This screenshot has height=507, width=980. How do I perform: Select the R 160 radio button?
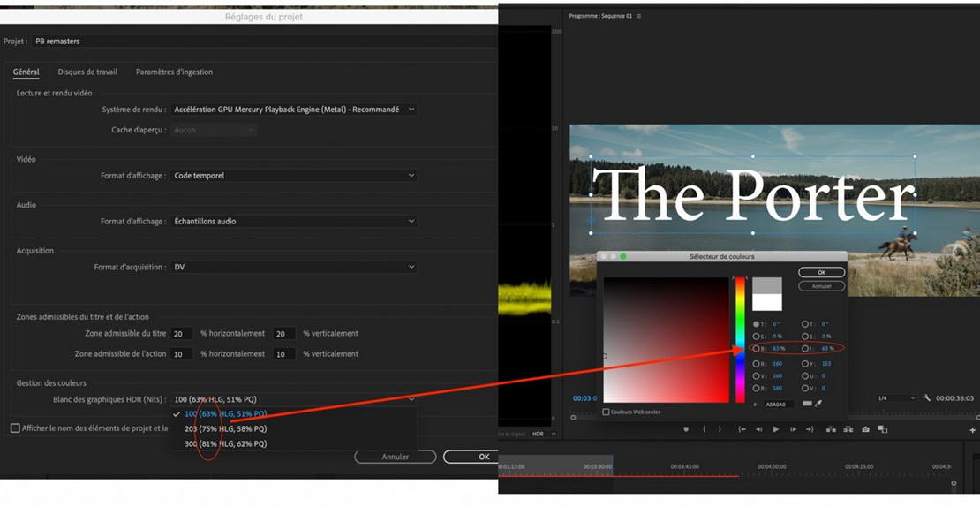pyautogui.click(x=757, y=363)
